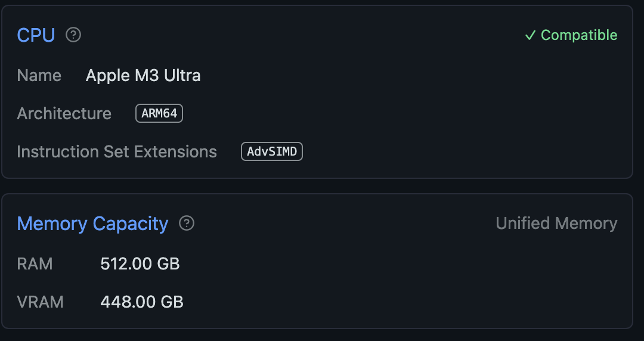The width and height of the screenshot is (644, 341).
Task: Click the CPU section heading
Action: click(36, 35)
